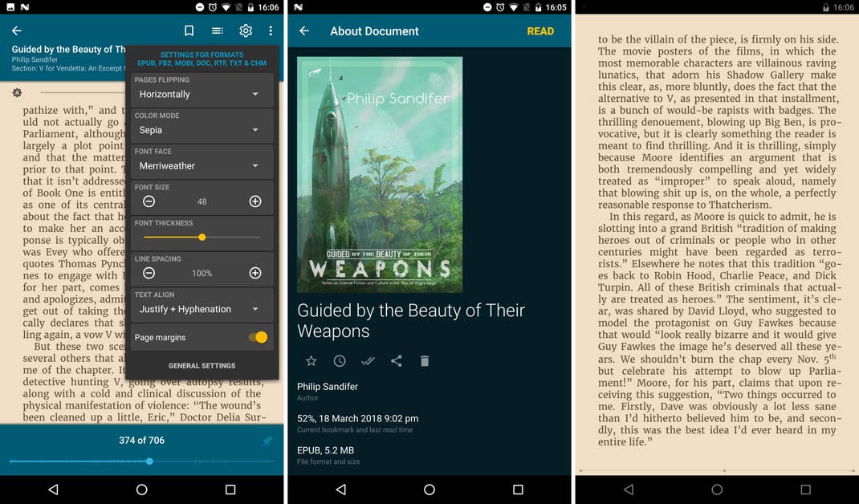Star the book as a favorite

(x=311, y=361)
